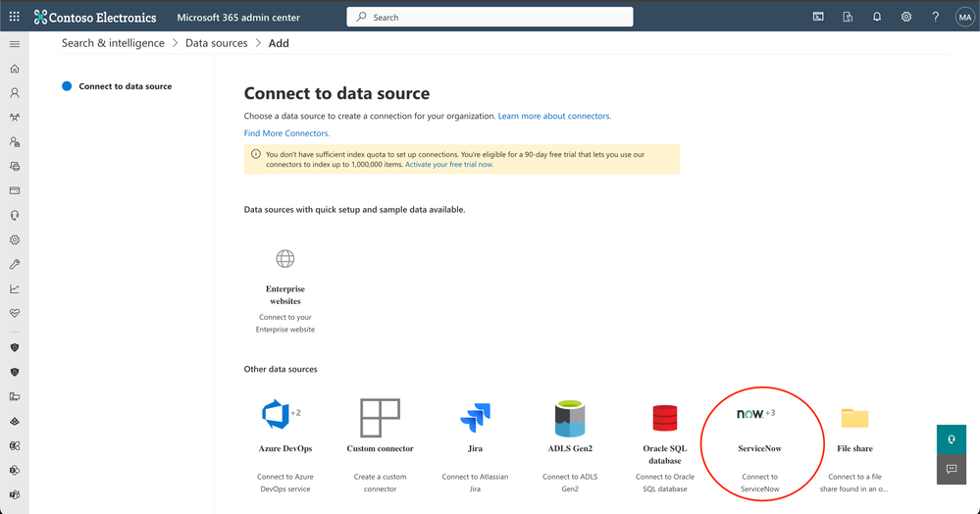Open the document icon beside Cloud Shell
This screenshot has height=514, width=980.
point(848,17)
